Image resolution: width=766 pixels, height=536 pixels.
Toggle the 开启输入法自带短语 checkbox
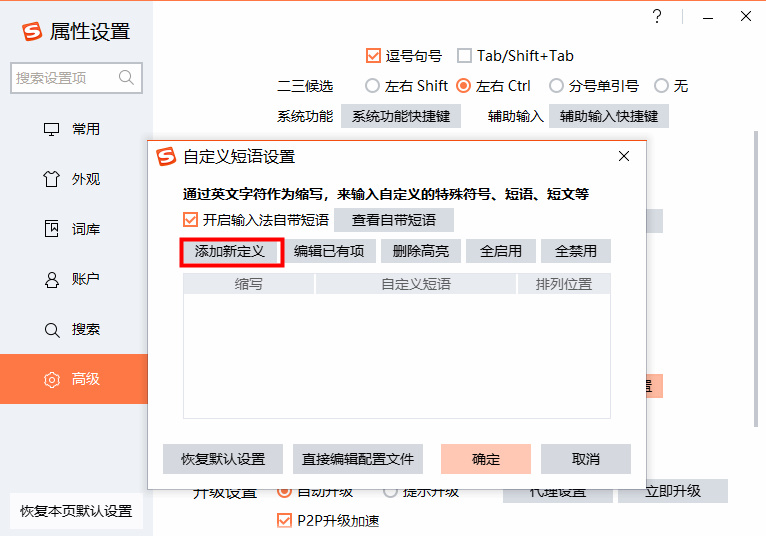[191, 220]
